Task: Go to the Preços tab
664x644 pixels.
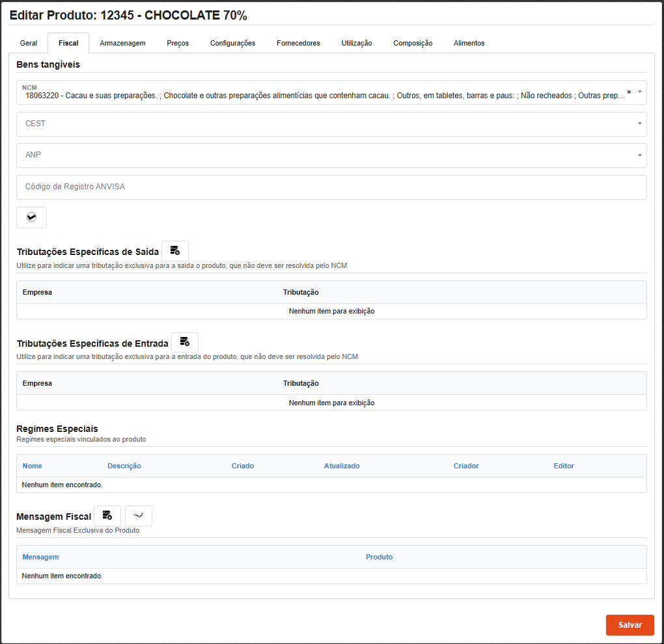Action: pyautogui.click(x=178, y=43)
